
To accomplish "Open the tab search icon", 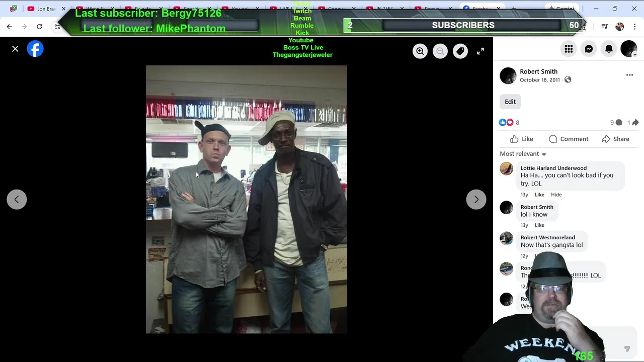I will coord(13,9).
